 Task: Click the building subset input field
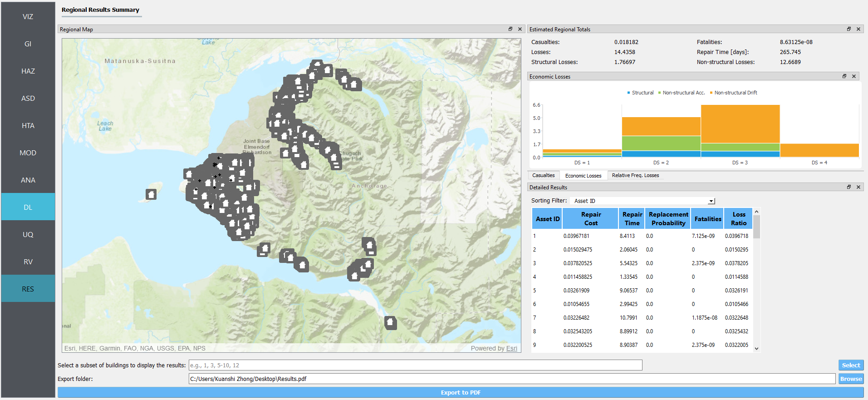point(415,365)
